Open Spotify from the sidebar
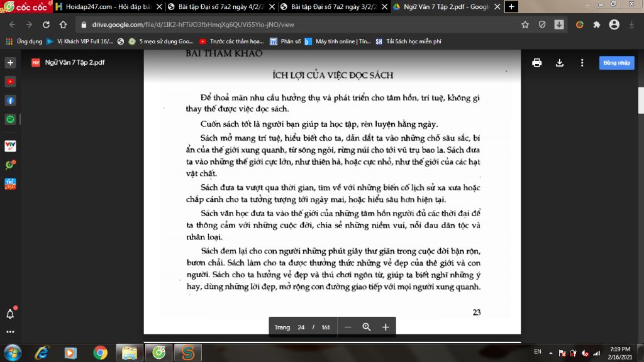The height and width of the screenshot is (362, 644). [10, 119]
